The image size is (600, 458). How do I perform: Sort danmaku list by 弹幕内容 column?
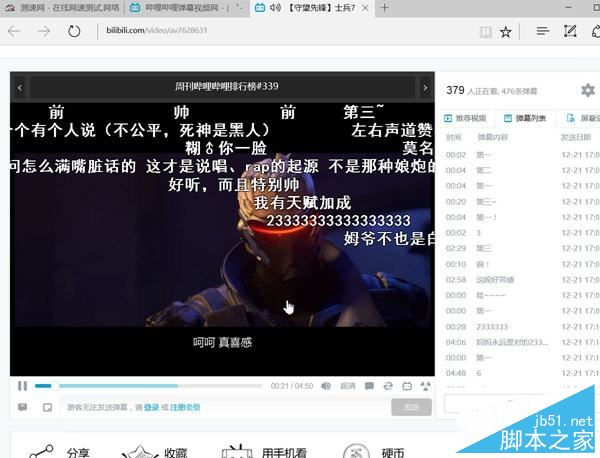pos(492,137)
